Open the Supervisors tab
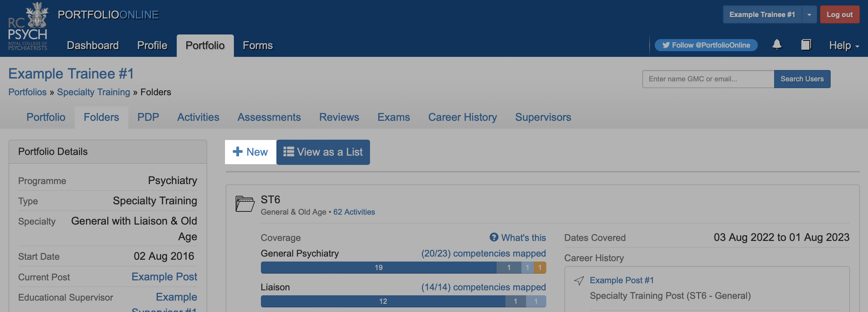The image size is (868, 312). pyautogui.click(x=543, y=117)
